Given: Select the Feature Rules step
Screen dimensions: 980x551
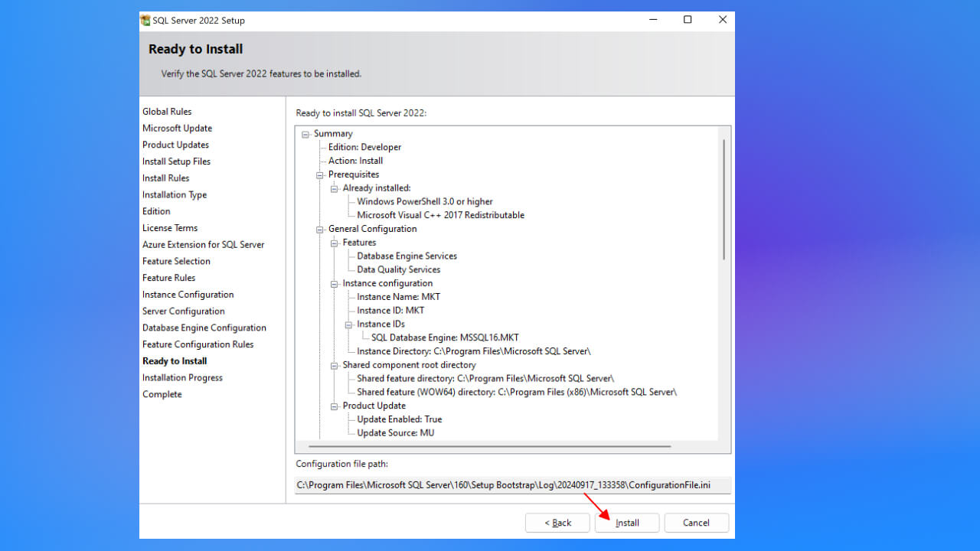Looking at the screenshot, I should [168, 278].
